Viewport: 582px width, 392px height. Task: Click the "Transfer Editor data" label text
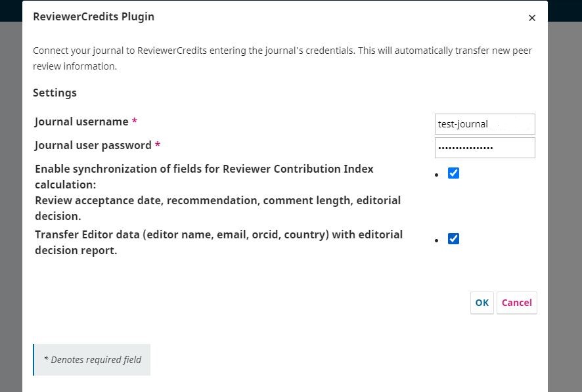point(218,235)
